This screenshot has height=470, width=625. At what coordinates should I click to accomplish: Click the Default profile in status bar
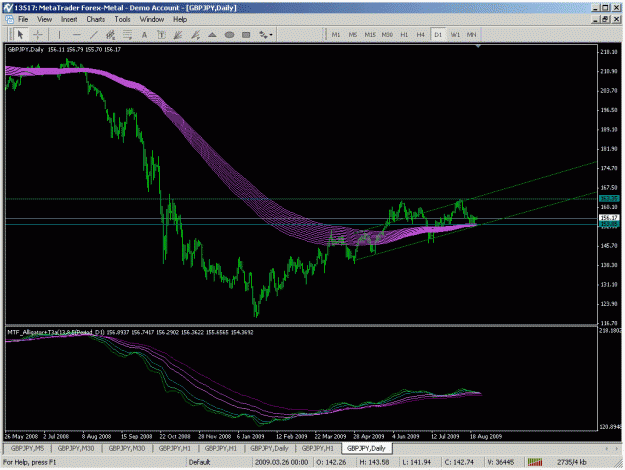(x=199, y=462)
